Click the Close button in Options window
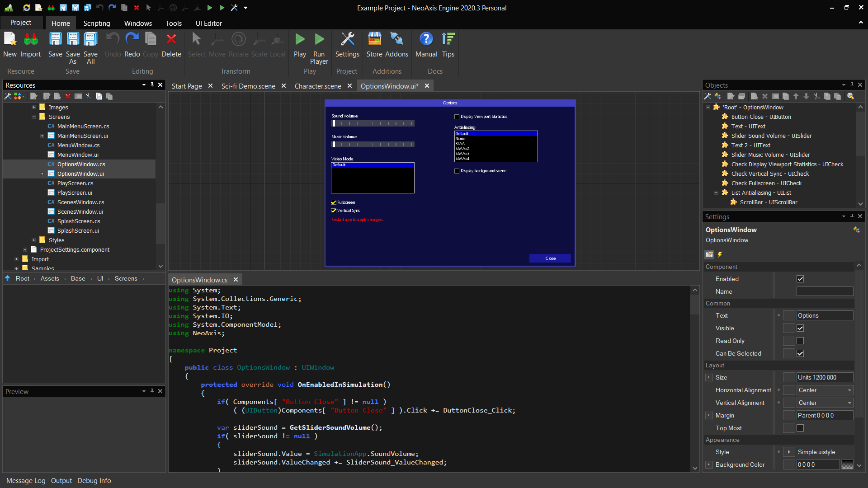This screenshot has width=868, height=488. pos(550,258)
